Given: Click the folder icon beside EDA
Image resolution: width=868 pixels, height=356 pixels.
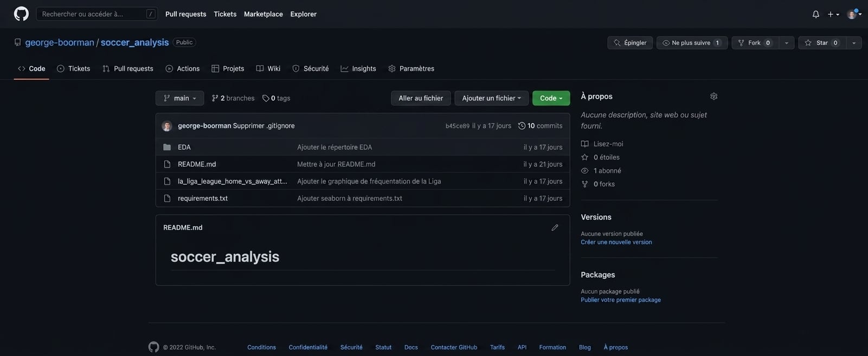Looking at the screenshot, I should click(167, 147).
